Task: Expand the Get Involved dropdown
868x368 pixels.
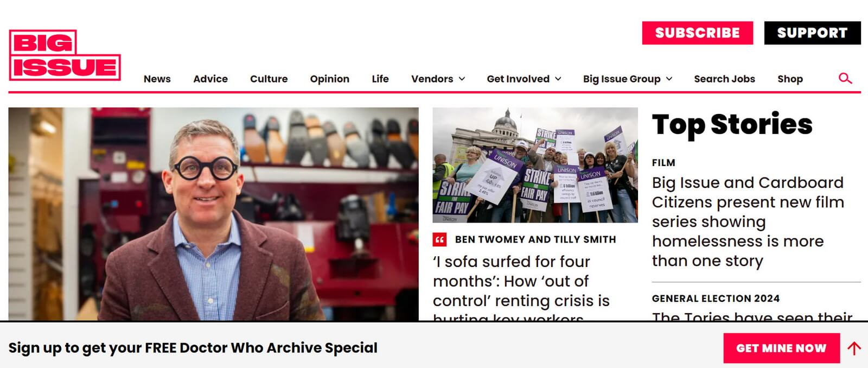Action: (524, 79)
